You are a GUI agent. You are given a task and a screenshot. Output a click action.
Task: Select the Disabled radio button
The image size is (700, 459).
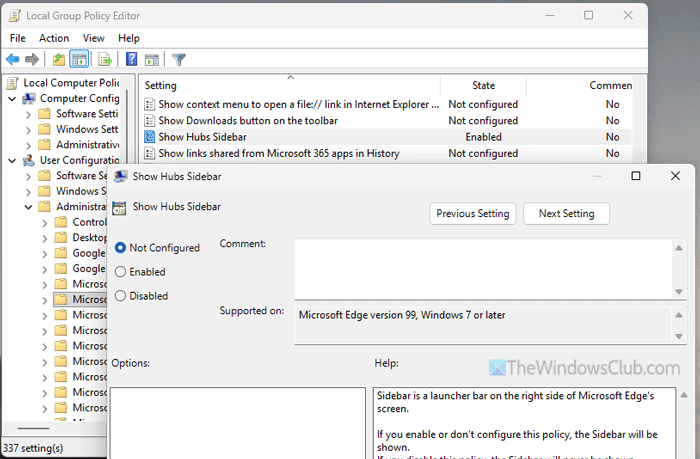coord(121,296)
